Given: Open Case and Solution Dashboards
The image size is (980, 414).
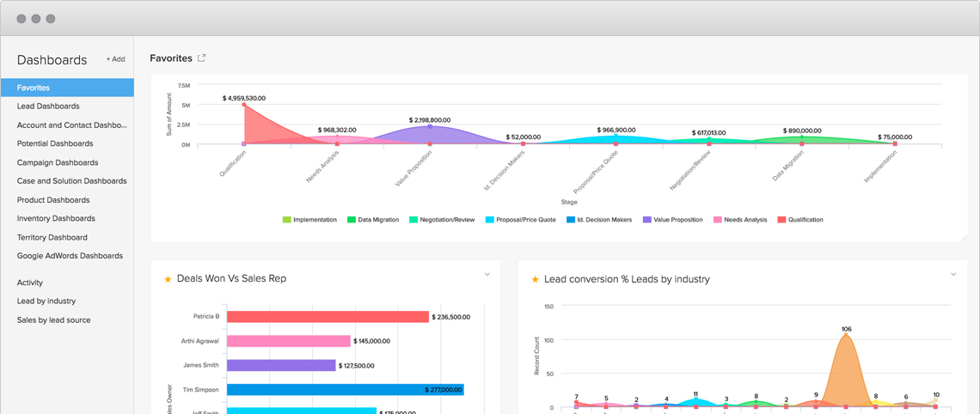Looking at the screenshot, I should pos(72,181).
